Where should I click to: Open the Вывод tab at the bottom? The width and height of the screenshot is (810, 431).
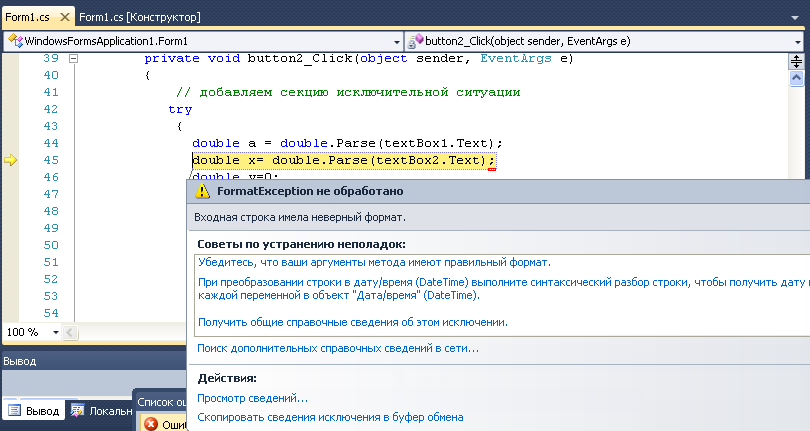[33, 411]
